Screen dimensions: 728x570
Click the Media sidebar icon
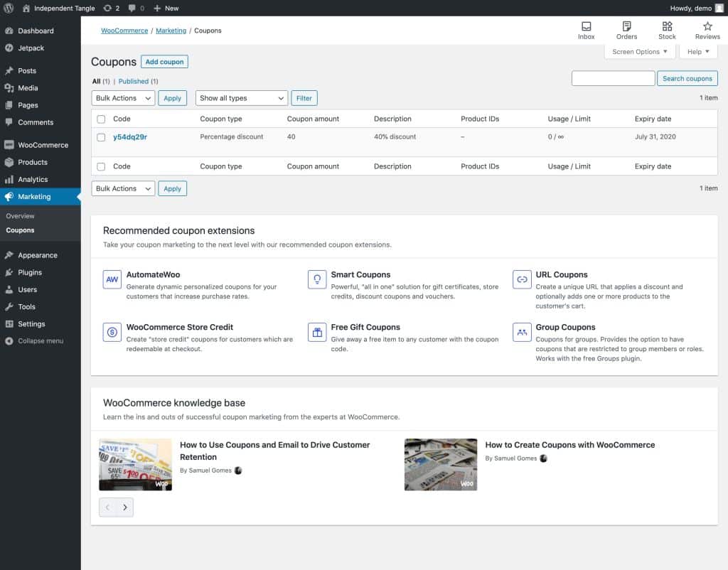click(x=9, y=87)
